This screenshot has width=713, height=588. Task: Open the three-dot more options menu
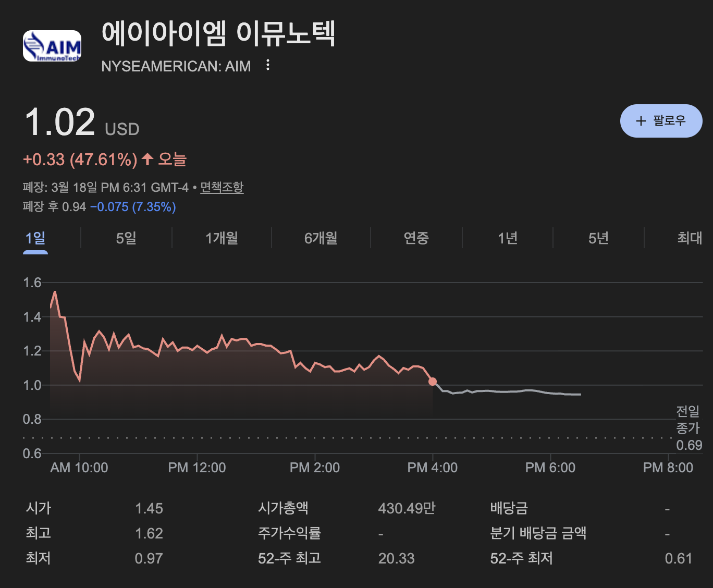pos(267,65)
